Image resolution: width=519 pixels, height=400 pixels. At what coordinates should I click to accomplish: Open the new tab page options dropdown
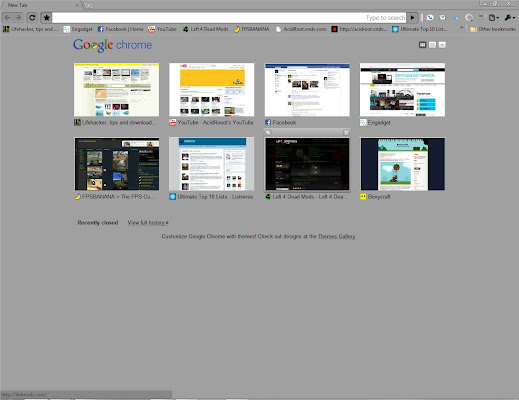click(x=442, y=45)
